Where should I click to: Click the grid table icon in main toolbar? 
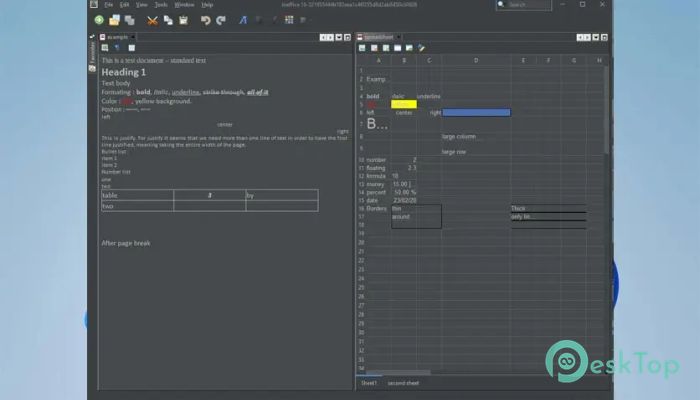click(x=289, y=20)
